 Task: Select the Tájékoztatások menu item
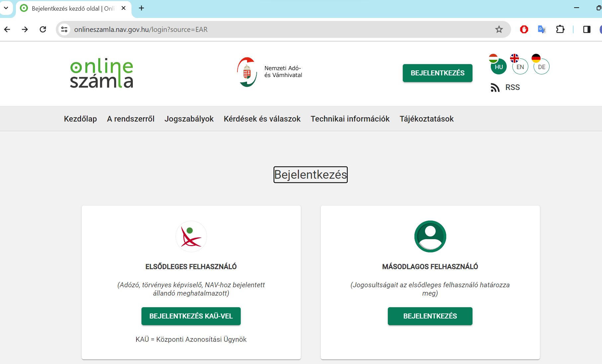point(426,119)
